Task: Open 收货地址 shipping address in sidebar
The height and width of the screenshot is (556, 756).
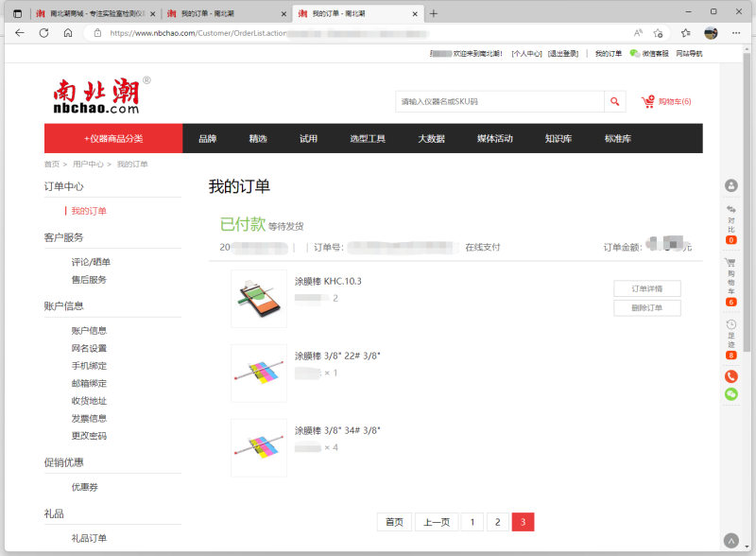Action: 89,401
